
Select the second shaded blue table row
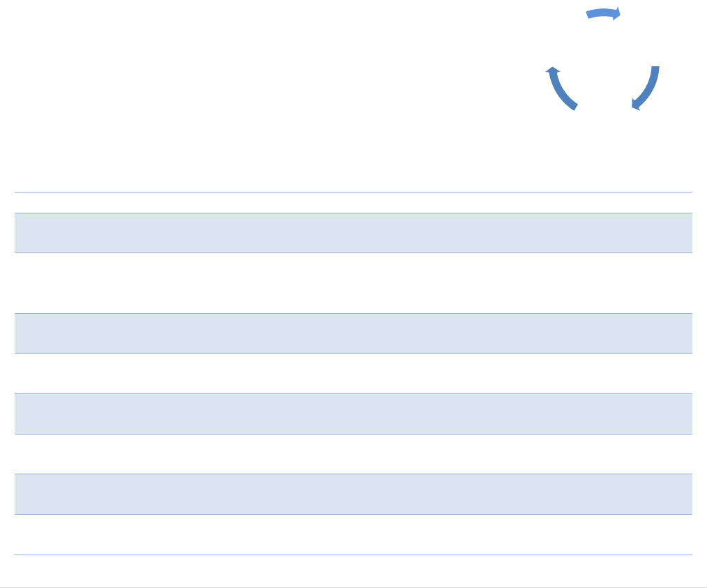tap(353, 333)
